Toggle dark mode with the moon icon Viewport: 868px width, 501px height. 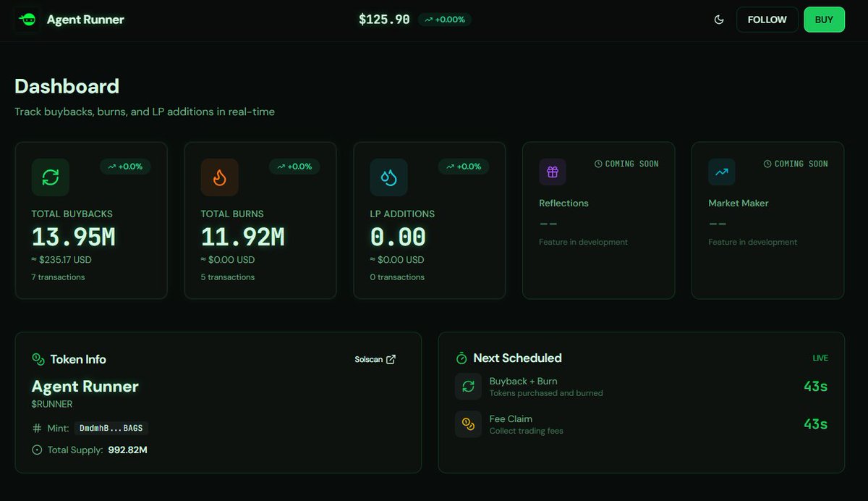718,20
